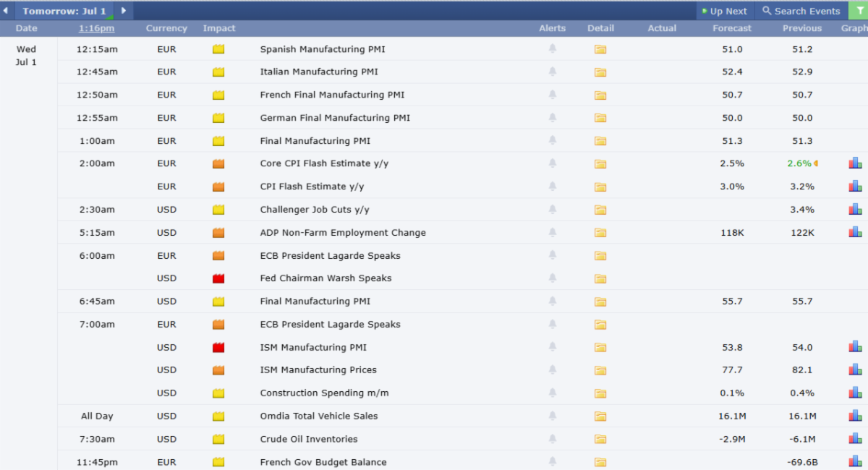Image resolution: width=868 pixels, height=470 pixels.
Task: Click red impact icon for ISM Manufacturing PMI
Action: 218,347
